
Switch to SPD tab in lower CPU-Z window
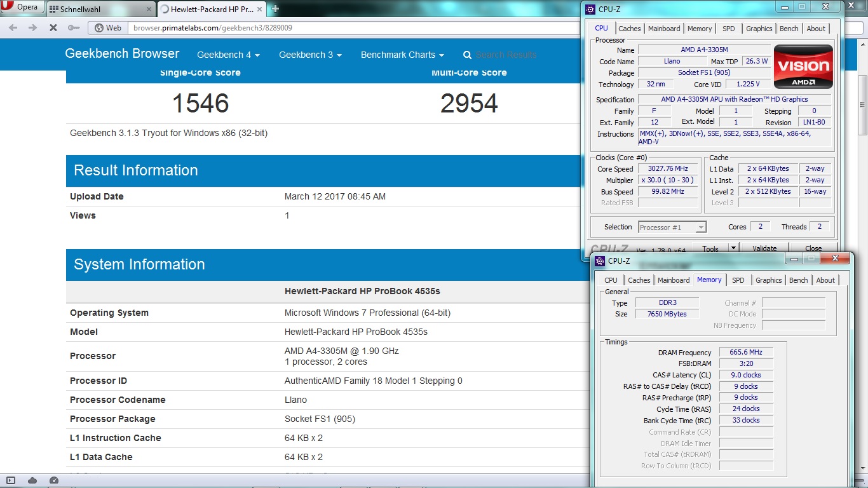click(x=738, y=280)
